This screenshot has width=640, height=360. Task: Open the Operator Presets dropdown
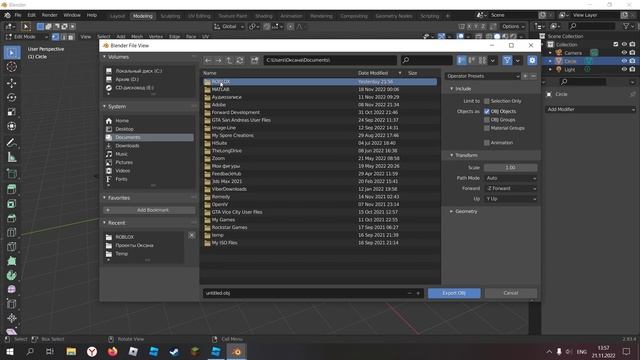482,76
